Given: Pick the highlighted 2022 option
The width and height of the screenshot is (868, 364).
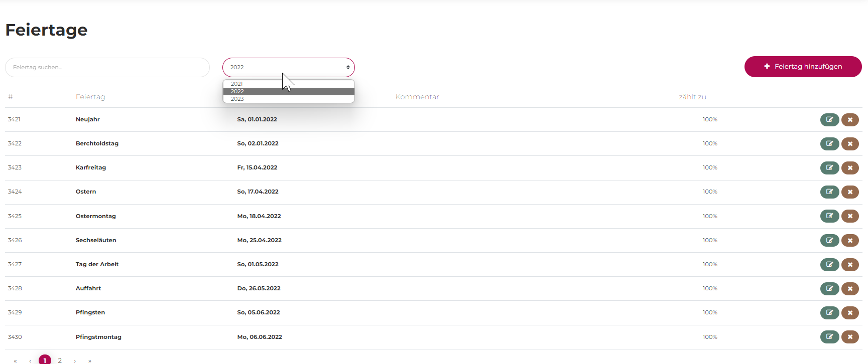Looking at the screenshot, I should [237, 91].
